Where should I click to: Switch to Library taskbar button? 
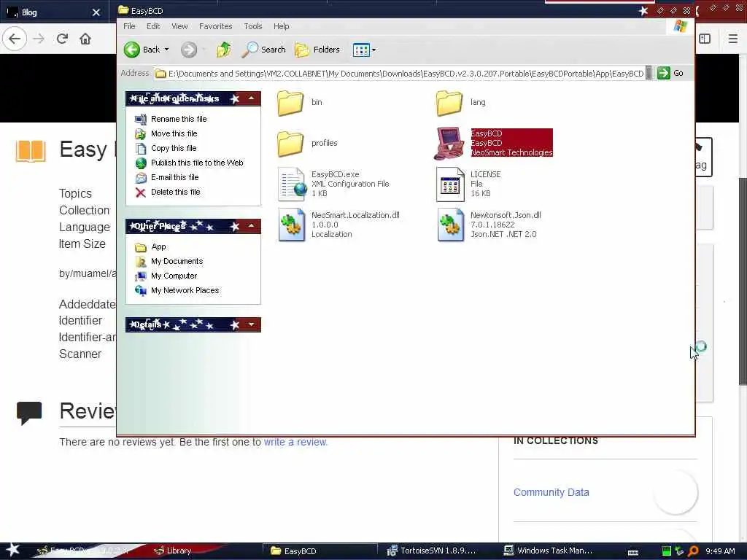[x=173, y=551]
